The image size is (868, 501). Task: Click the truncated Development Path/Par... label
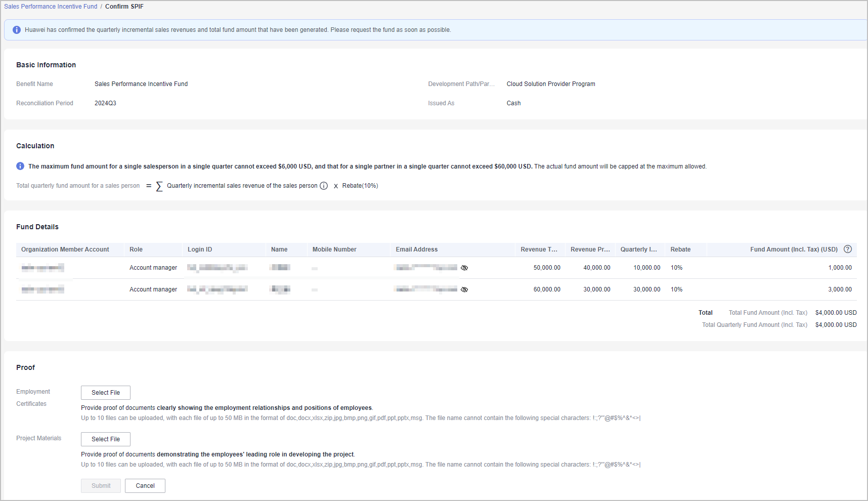461,84
